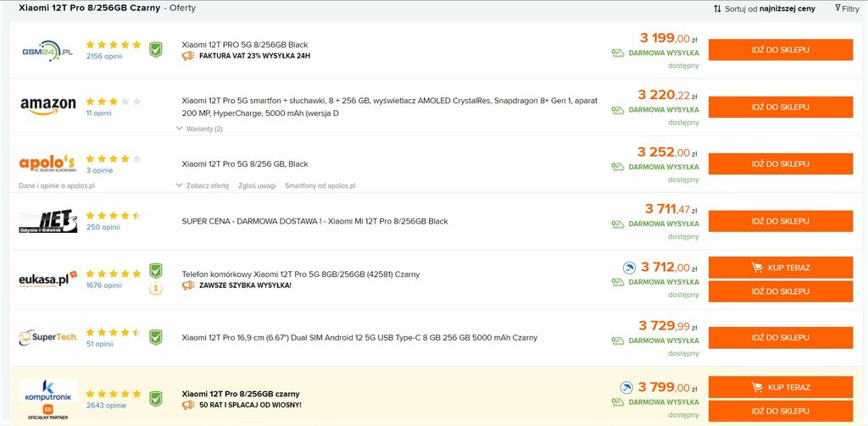Click the star rating for the apolo's offer
868x426 pixels.
pos(114,158)
